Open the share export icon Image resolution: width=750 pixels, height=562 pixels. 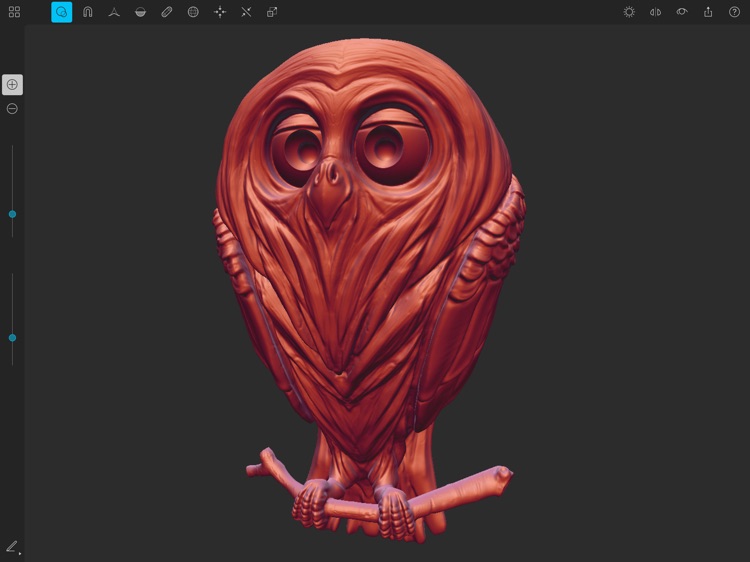pos(708,12)
